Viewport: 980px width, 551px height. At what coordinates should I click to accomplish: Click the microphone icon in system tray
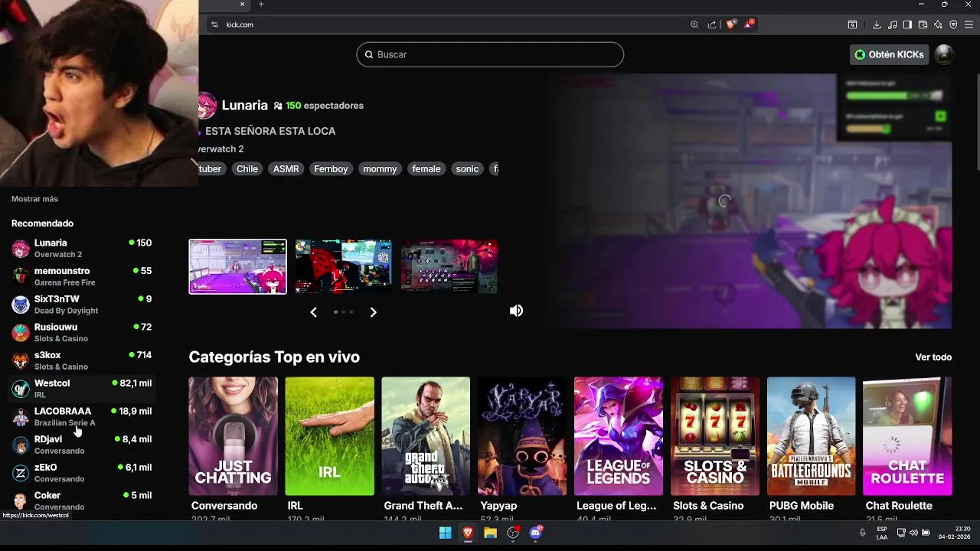click(862, 533)
